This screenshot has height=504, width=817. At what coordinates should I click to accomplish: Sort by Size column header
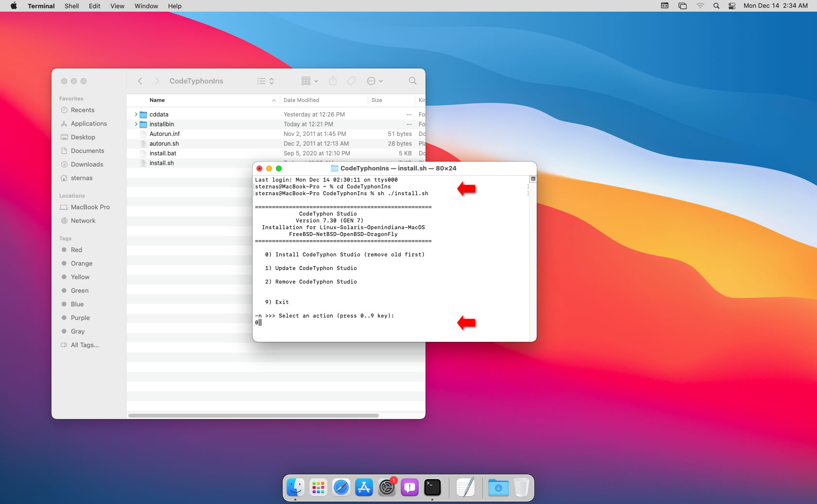[x=391, y=100]
